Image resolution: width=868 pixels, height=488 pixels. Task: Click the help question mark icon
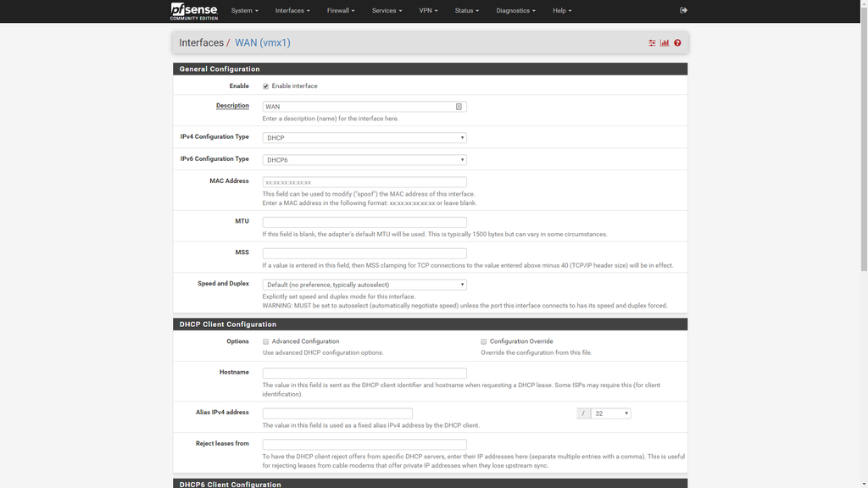pyautogui.click(x=676, y=42)
